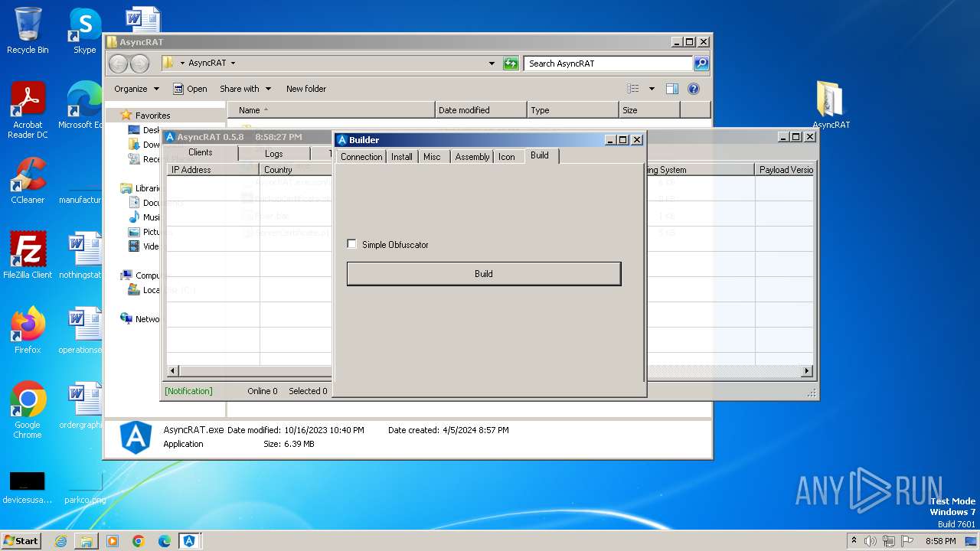Screen dimensions: 980x551
Task: Click Open in Explorer toolbar
Action: point(190,89)
